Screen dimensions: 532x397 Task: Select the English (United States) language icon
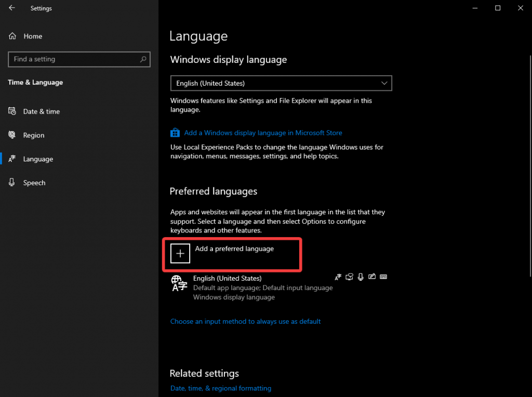(179, 283)
